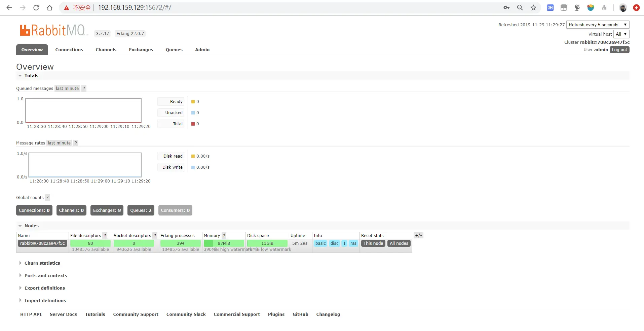Click the Memory 87MiB usage bar
Viewport: 644px width, 331px height.
tap(224, 243)
